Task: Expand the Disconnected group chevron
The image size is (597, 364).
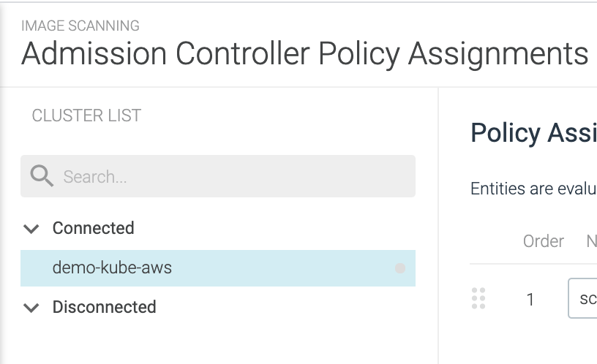Action: point(31,308)
